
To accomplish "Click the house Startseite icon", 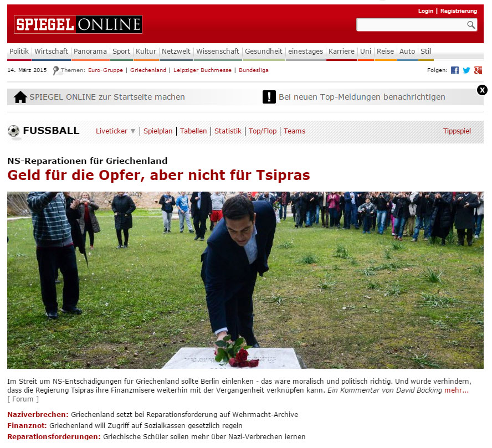I will pos(20,97).
